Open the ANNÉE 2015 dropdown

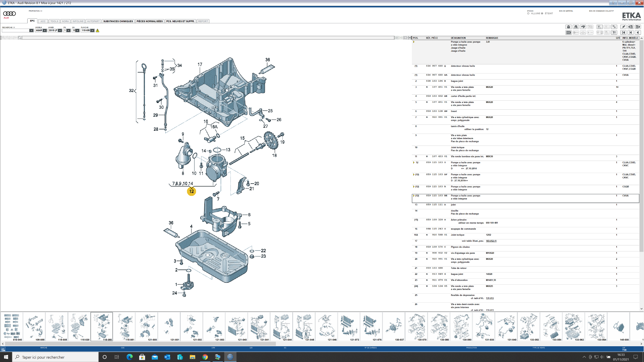pos(60,30)
